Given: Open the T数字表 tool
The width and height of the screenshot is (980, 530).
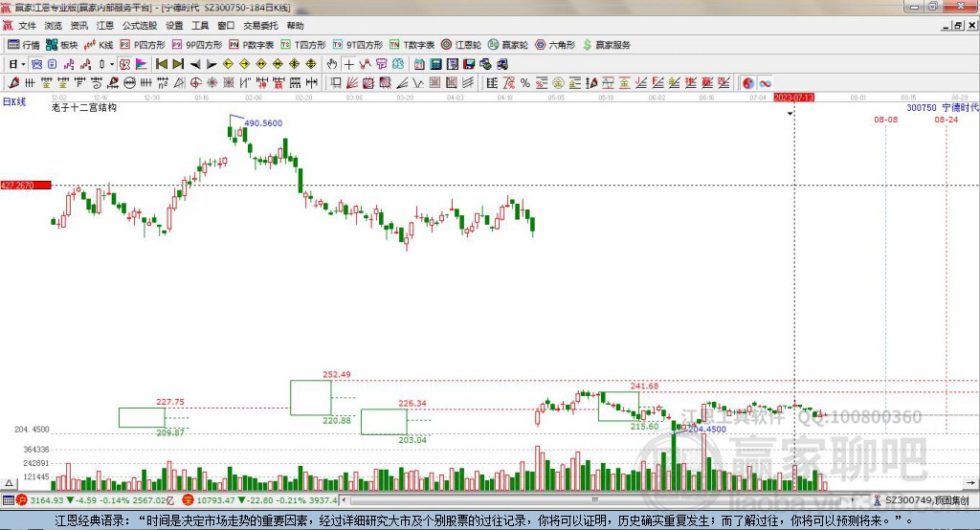Looking at the screenshot, I should point(412,44).
